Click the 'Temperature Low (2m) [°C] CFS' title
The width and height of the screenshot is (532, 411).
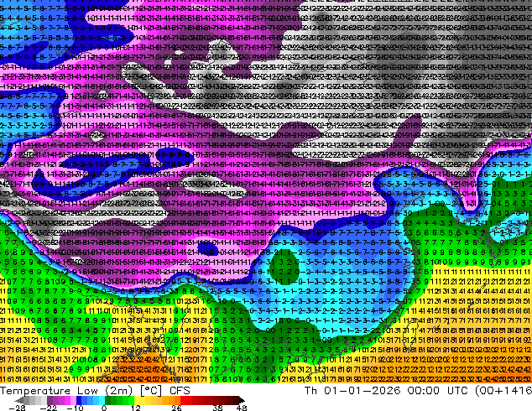95,391
